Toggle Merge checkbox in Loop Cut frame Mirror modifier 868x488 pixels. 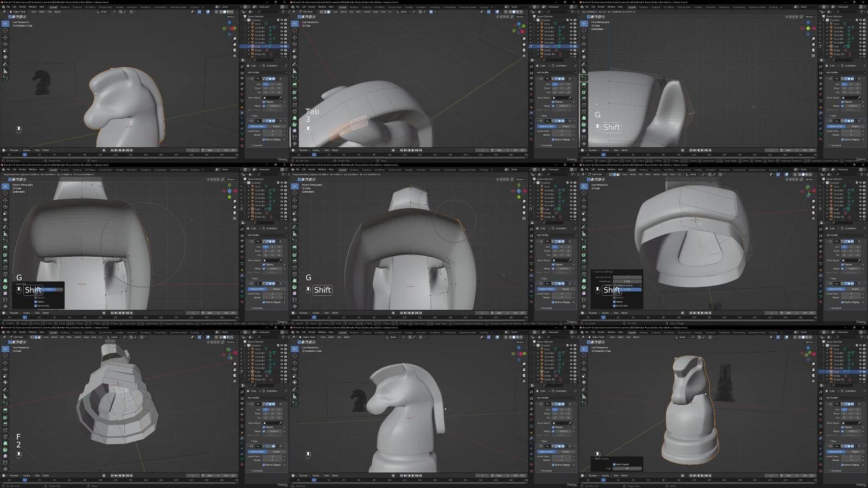click(843, 269)
